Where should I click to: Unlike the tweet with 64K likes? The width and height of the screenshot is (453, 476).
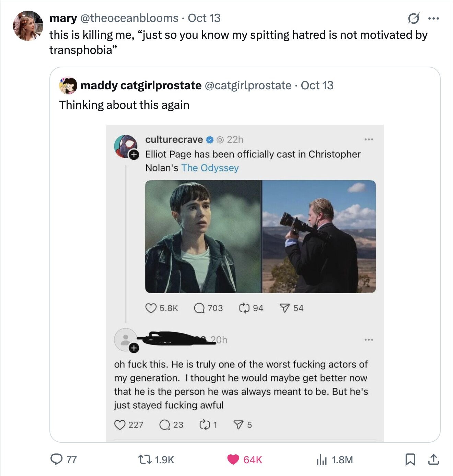click(233, 459)
